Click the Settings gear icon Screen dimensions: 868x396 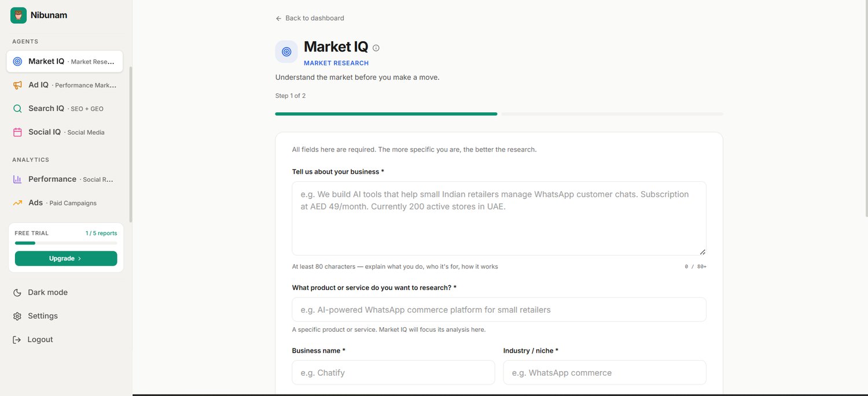click(x=17, y=316)
